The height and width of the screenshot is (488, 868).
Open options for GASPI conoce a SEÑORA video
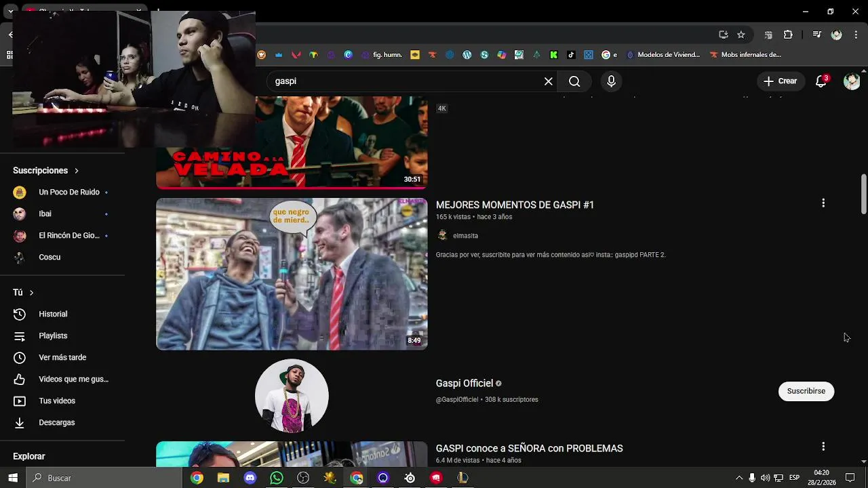click(x=823, y=447)
